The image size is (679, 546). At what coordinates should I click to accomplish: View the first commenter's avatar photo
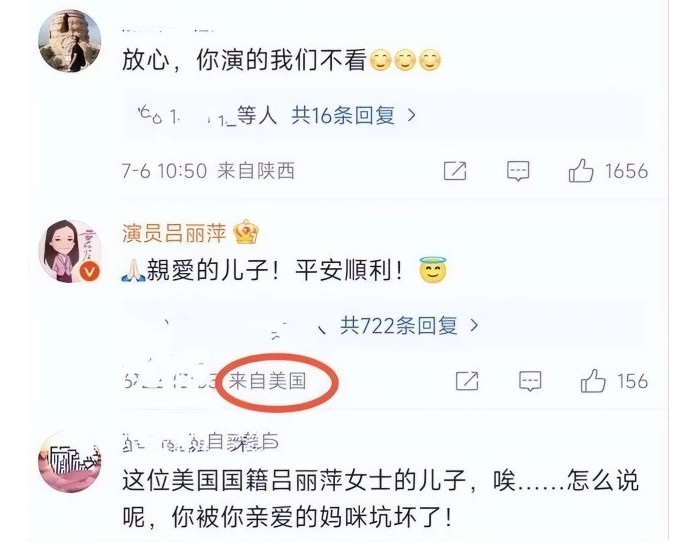70,40
